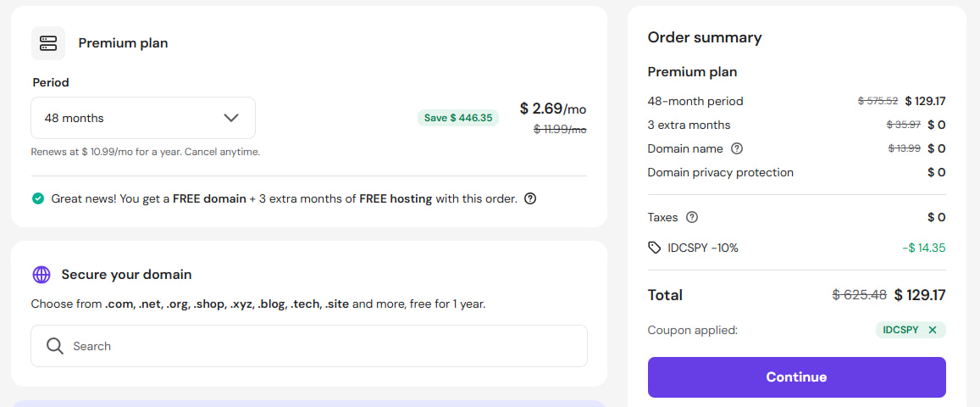The width and height of the screenshot is (980, 407).
Task: Focus the domain Search input field
Action: click(309, 346)
